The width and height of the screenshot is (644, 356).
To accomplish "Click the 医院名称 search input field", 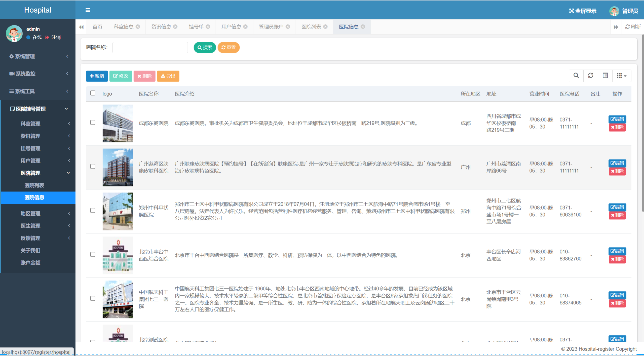I will click(x=150, y=48).
